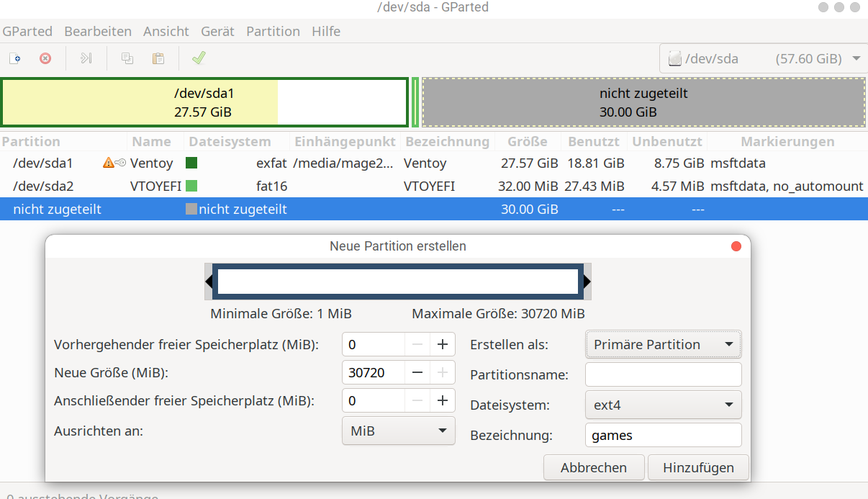Close the Neue Partition erstellen dialog
Image resolution: width=868 pixels, height=499 pixels.
tap(736, 246)
